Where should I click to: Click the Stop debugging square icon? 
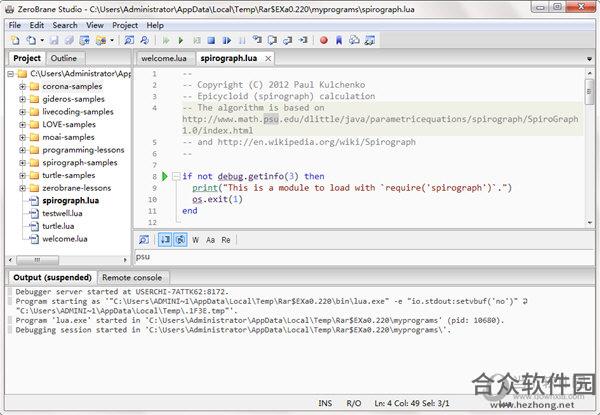211,40
